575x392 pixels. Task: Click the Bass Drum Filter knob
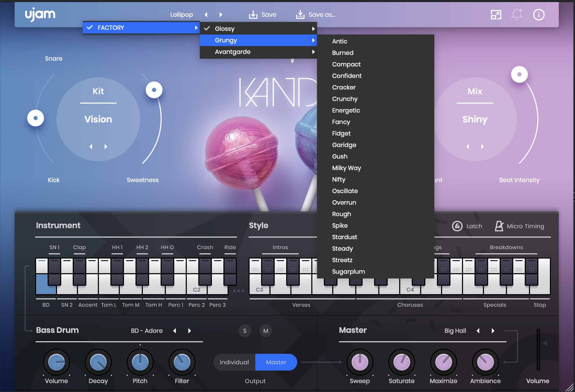click(x=182, y=362)
